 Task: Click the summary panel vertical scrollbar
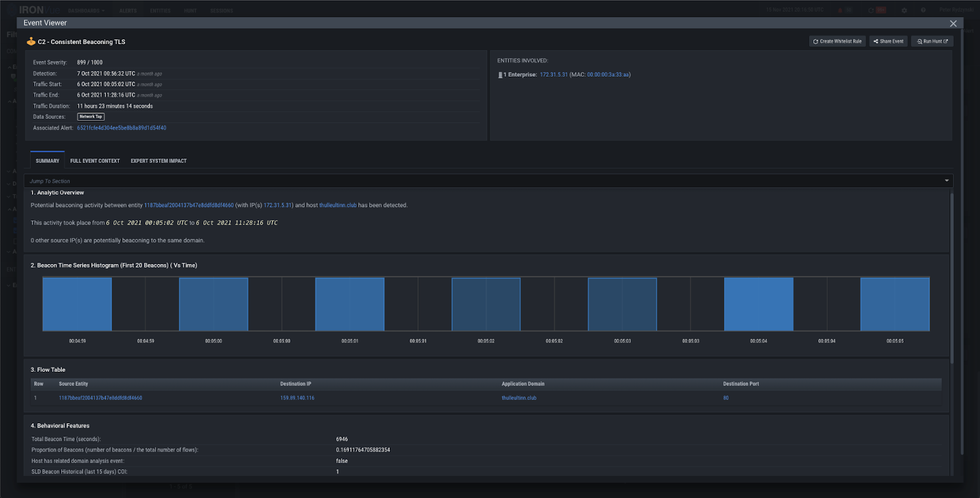point(951,279)
